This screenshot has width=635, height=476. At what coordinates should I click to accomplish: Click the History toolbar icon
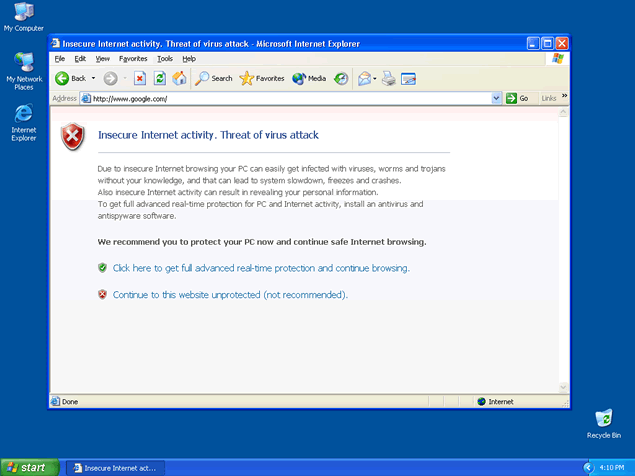[x=341, y=78]
